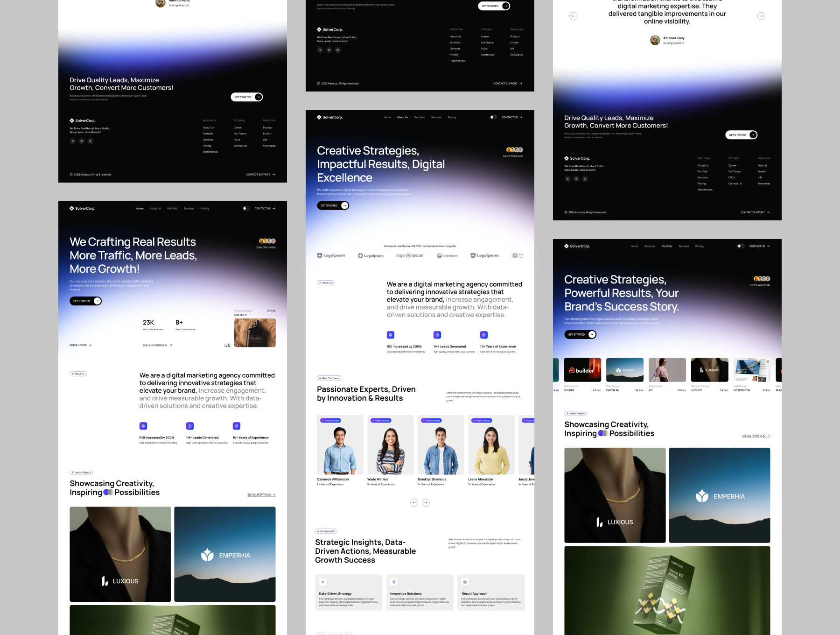This screenshot has width=840, height=635.
Task: Click the Data-Driven Strategy card icon
Action: click(x=322, y=582)
